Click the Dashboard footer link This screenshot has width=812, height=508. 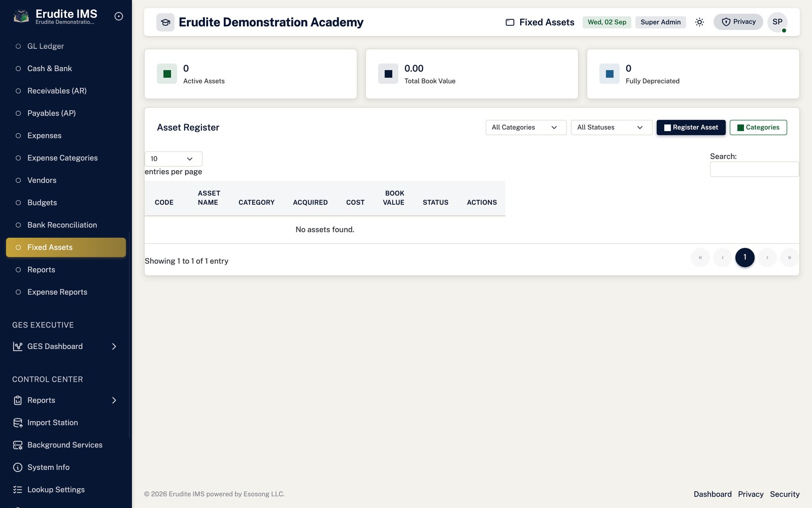coord(713,494)
